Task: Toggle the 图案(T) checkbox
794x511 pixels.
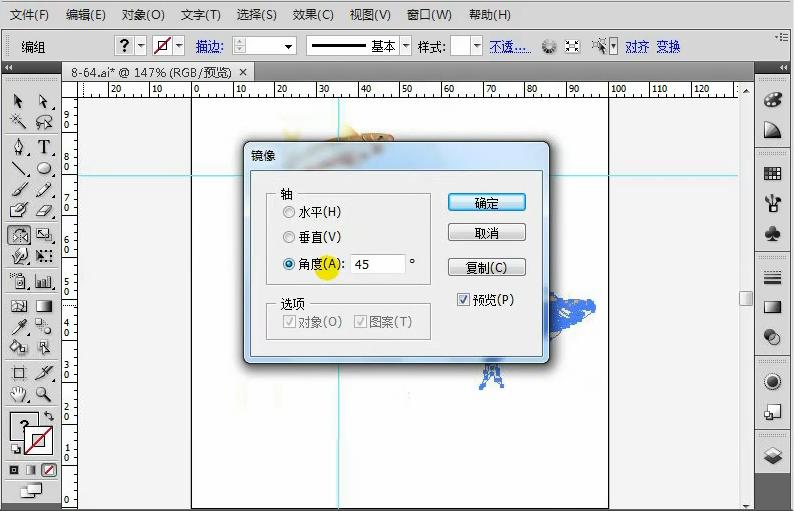Action: (360, 322)
